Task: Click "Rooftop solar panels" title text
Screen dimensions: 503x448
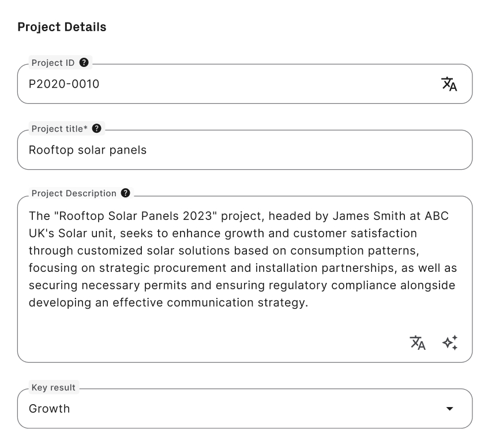Action: (x=88, y=150)
